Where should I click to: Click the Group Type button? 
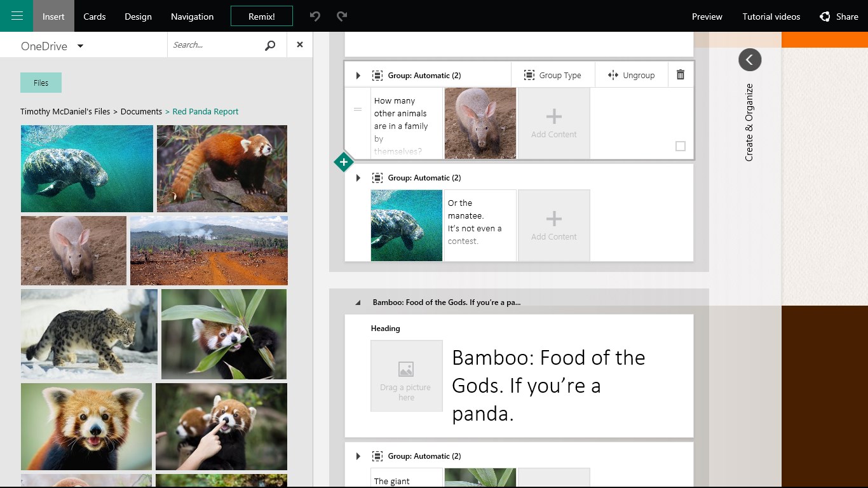click(553, 75)
